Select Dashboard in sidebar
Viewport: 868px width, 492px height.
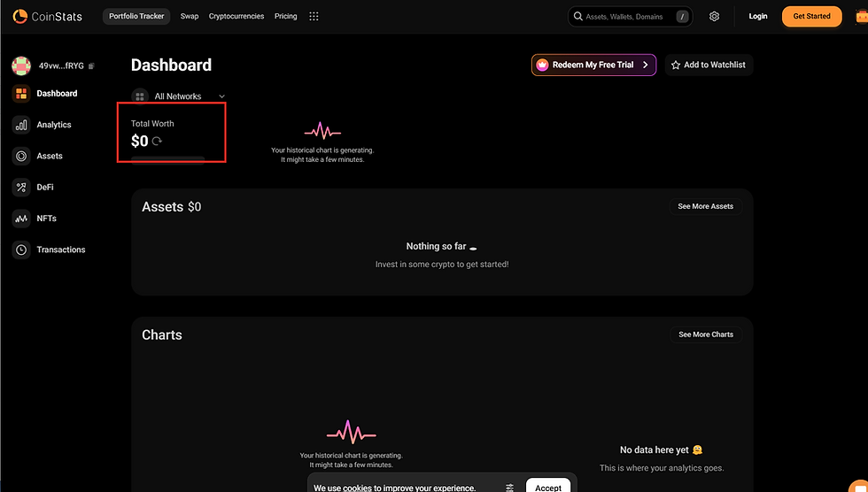point(57,94)
